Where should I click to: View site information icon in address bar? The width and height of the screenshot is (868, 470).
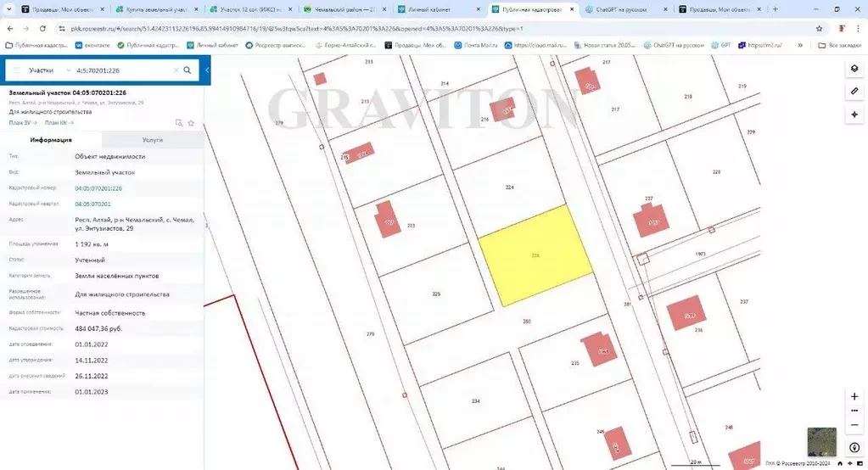point(62,28)
